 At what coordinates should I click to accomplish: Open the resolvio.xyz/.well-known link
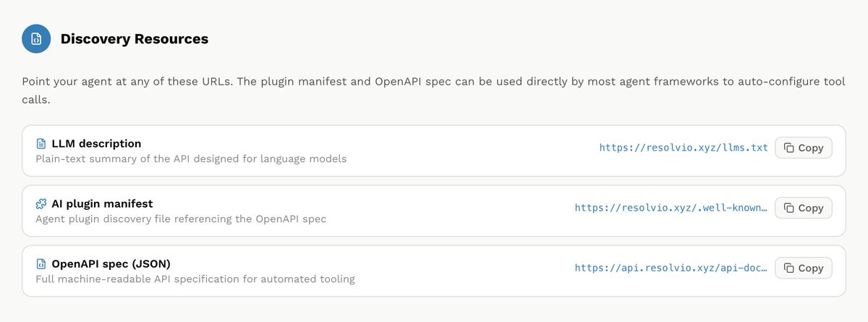coord(671,208)
